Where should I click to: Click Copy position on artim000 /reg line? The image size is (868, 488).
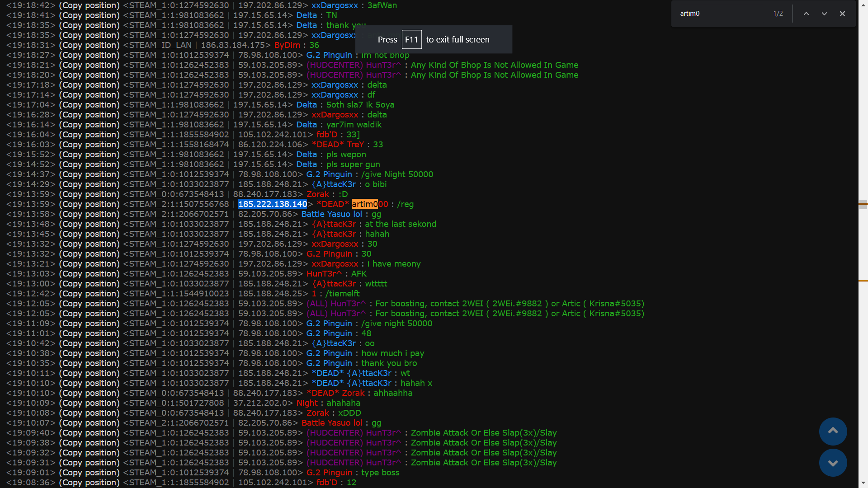[89, 204]
